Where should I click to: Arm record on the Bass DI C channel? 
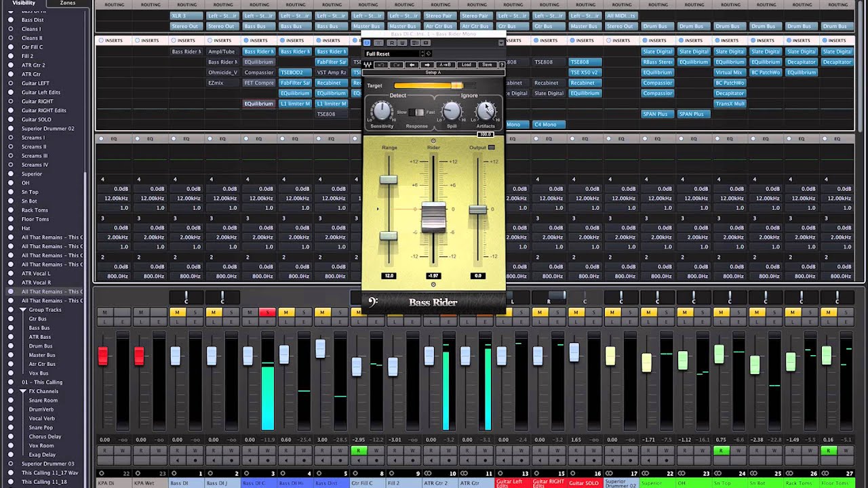[x=268, y=460]
